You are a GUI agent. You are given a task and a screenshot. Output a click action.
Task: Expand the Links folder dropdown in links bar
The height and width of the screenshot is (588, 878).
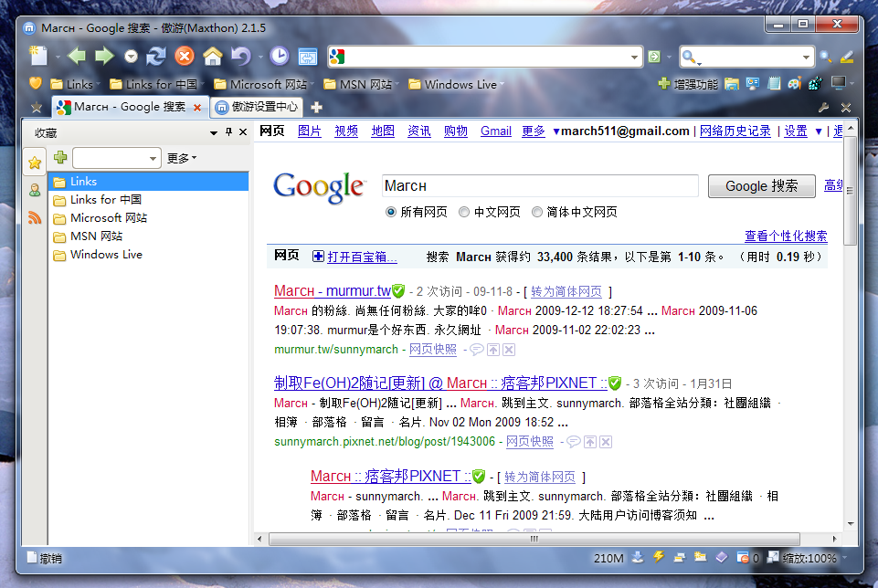[98, 85]
